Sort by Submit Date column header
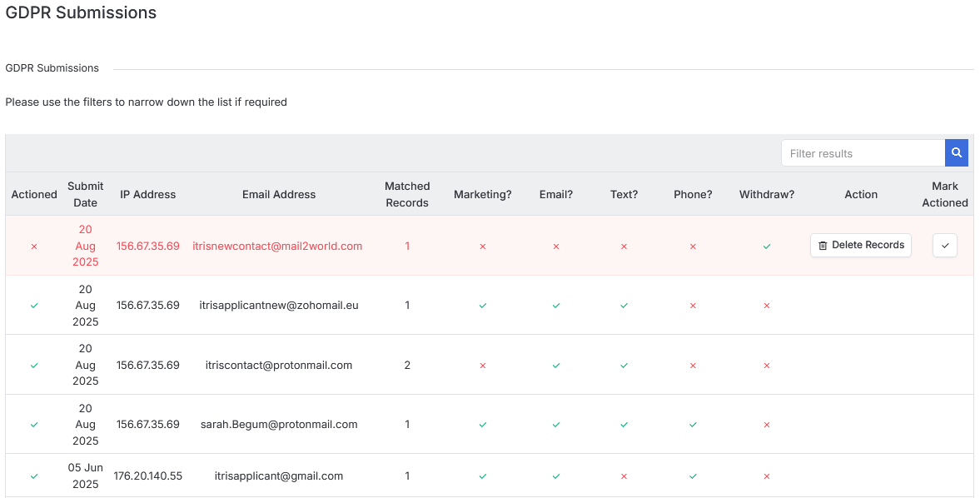 (x=86, y=194)
